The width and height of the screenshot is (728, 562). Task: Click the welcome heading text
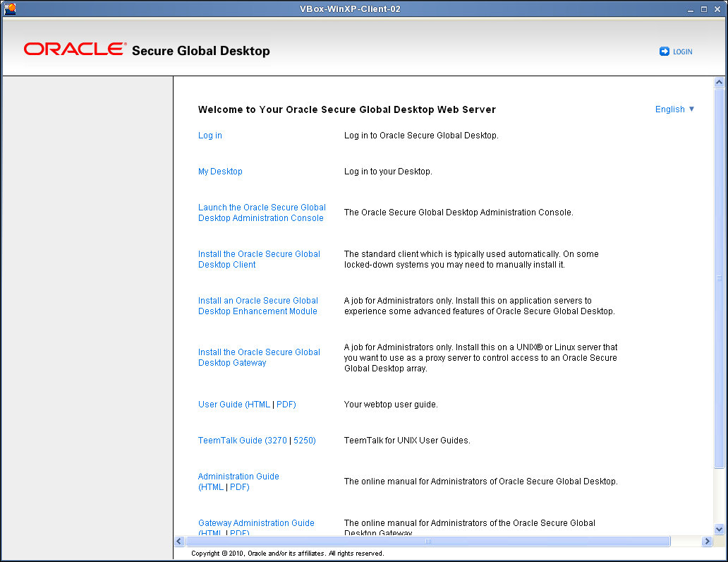click(347, 109)
